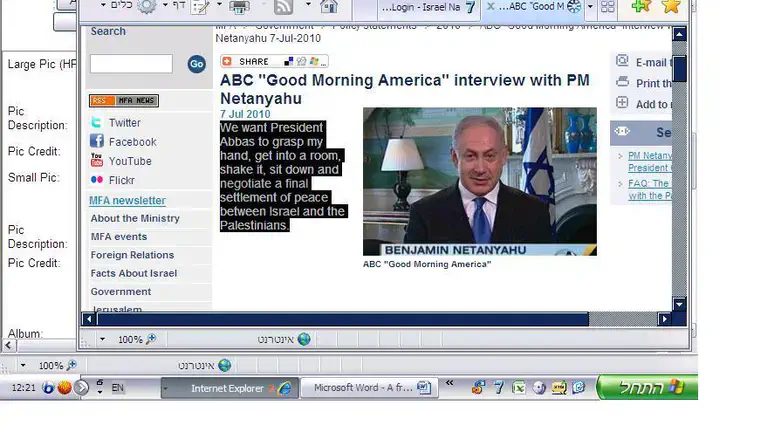
Task: Click the Go search button
Action: (x=197, y=64)
